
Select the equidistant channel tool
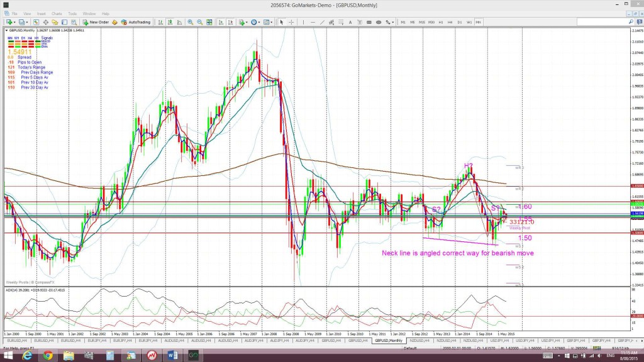(x=331, y=22)
